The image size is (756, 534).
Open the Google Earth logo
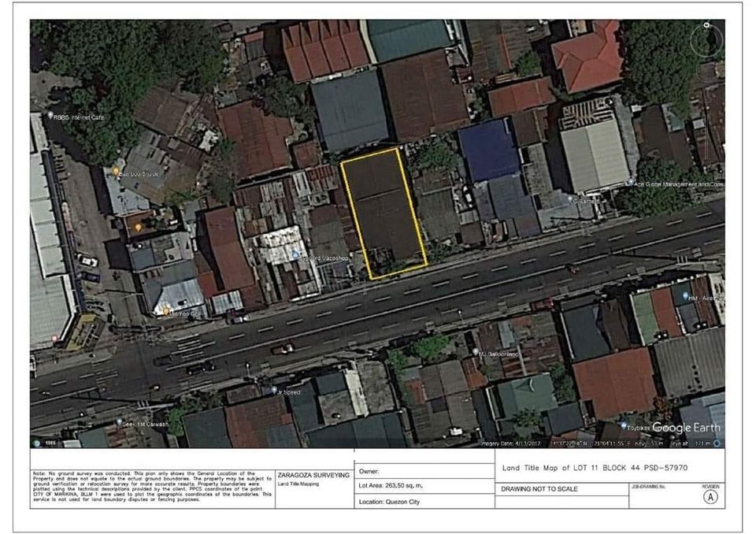685,427
